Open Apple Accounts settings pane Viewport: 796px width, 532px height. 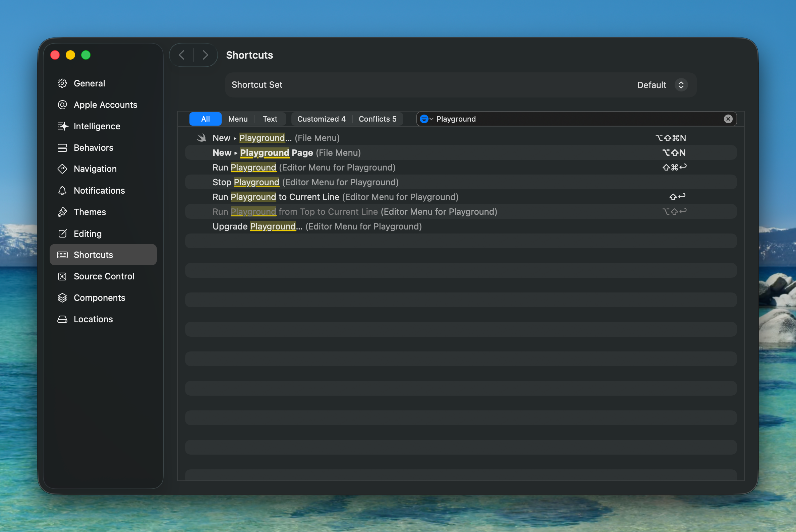tap(103, 105)
